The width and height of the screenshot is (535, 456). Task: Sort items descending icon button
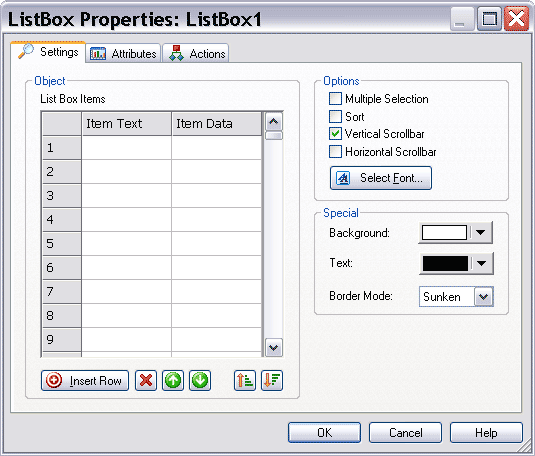pyautogui.click(x=272, y=380)
